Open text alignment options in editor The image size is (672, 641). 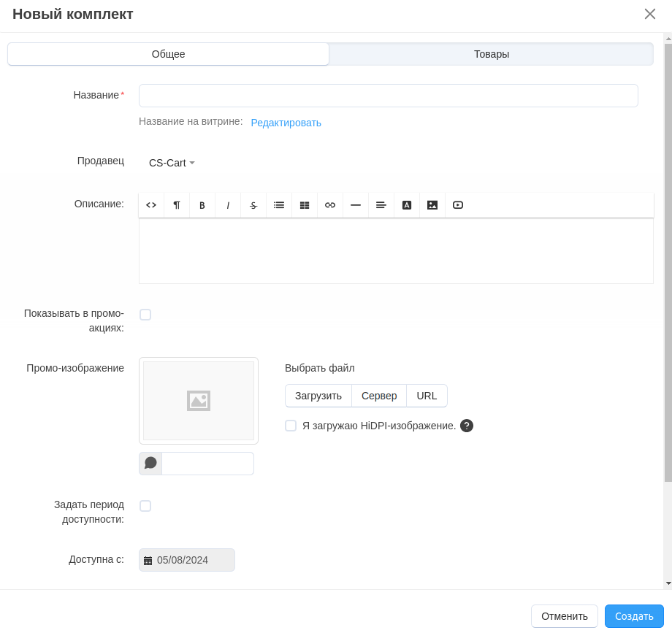coord(381,205)
